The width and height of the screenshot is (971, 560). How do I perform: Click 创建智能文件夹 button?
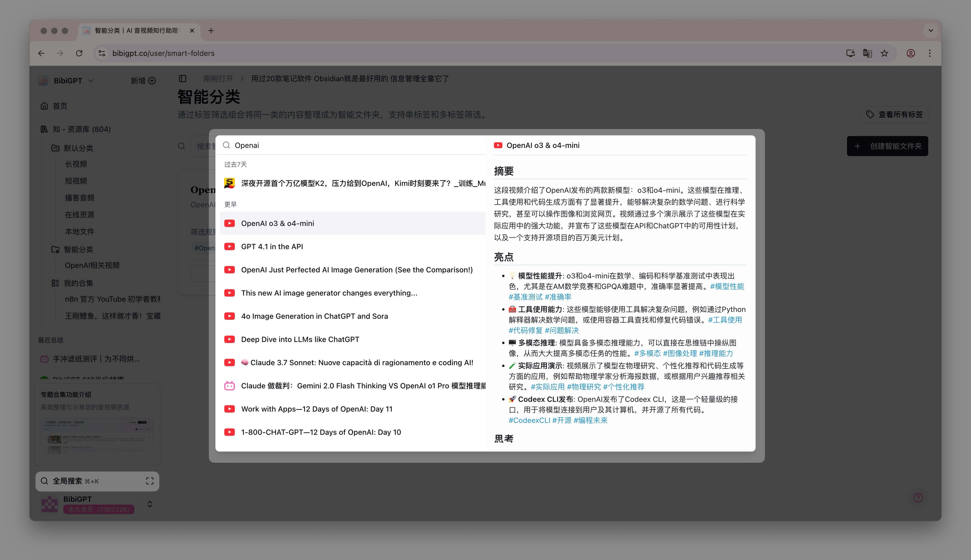[887, 146]
